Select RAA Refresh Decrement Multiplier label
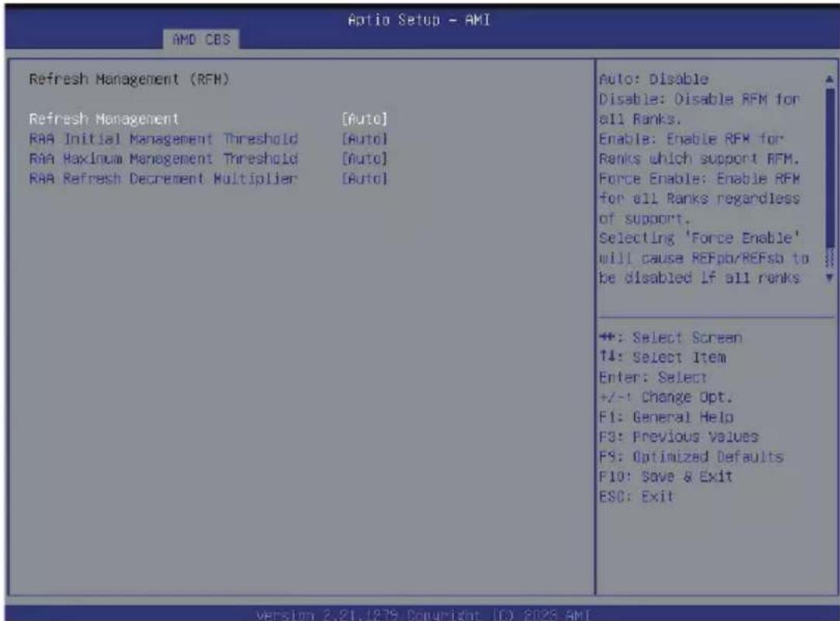Viewport: 840px width, 621px height. 163,178
